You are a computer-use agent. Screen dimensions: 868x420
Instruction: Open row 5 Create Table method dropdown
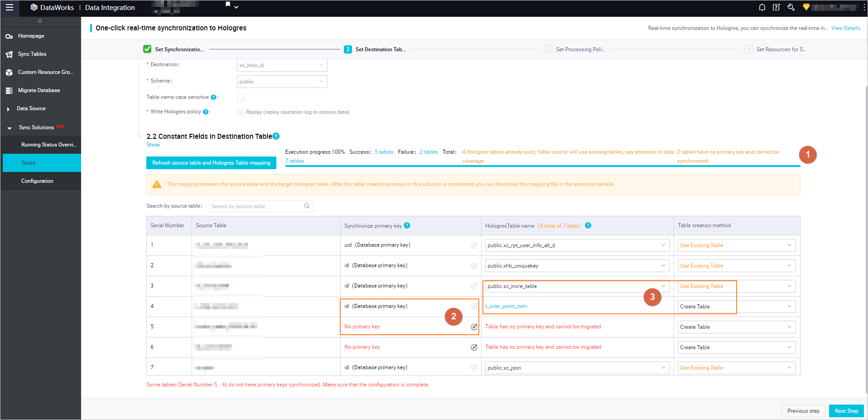click(x=737, y=327)
